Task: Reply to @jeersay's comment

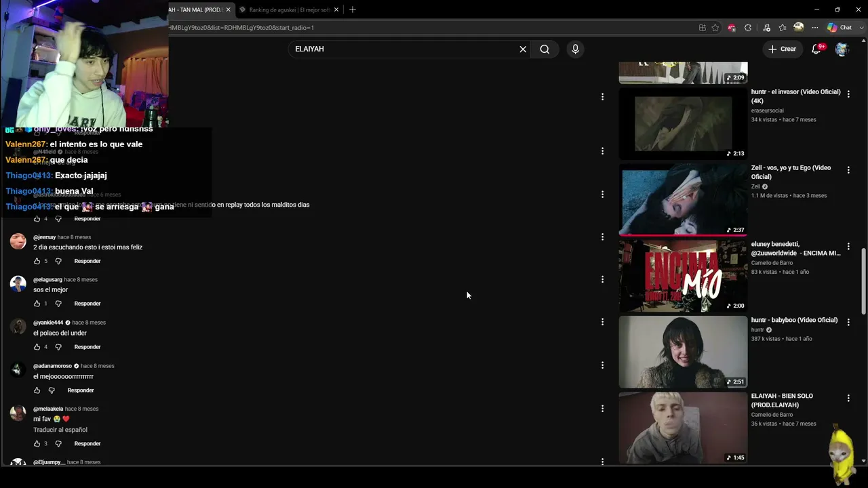Action: coord(87,261)
